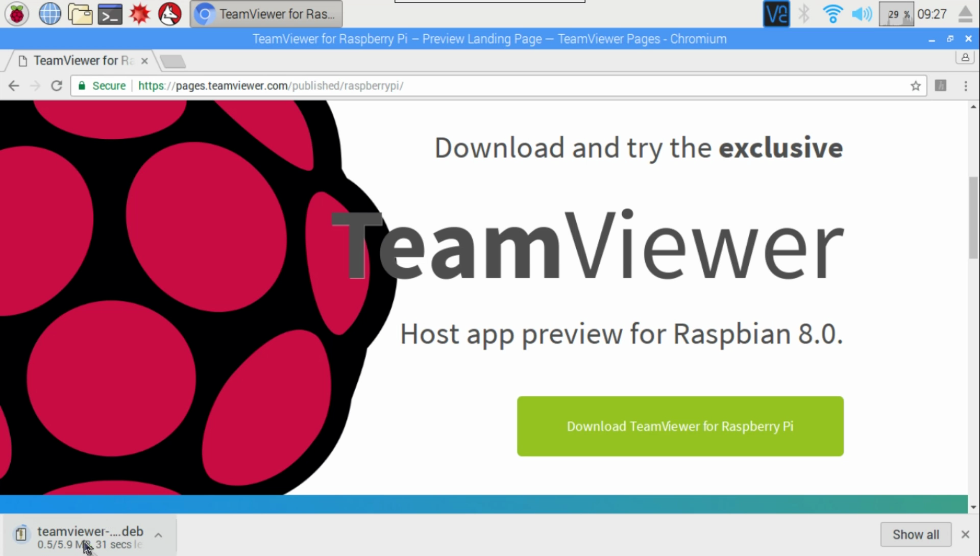Click the Bluetooth tray icon
Screen dimensions: 980x556
pos(804,14)
